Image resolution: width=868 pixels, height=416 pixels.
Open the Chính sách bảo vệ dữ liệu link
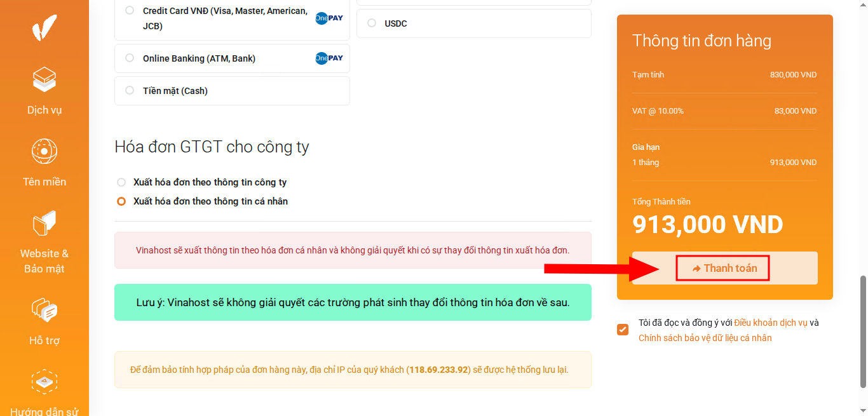click(x=705, y=339)
